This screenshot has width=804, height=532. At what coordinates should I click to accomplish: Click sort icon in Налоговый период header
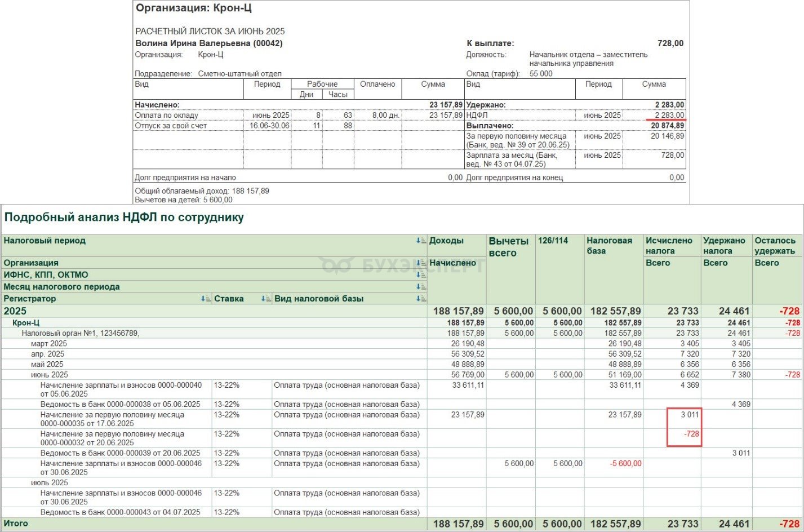[421, 241]
